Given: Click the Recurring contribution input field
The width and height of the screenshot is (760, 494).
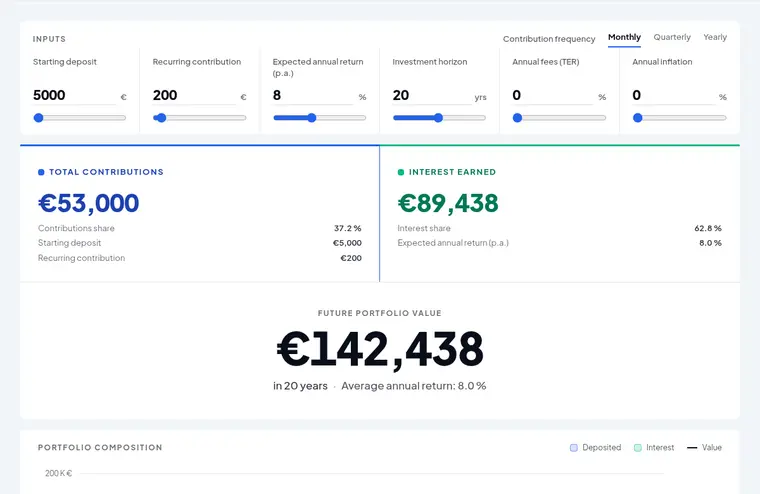Looking at the screenshot, I should [x=194, y=95].
